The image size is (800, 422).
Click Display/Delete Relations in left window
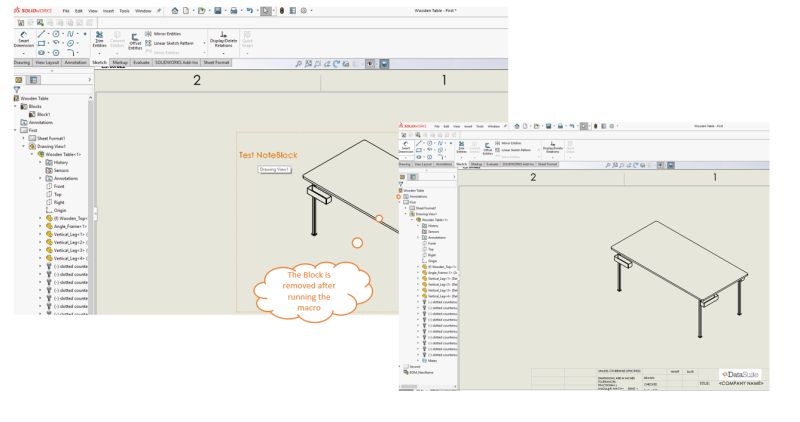[x=223, y=39]
